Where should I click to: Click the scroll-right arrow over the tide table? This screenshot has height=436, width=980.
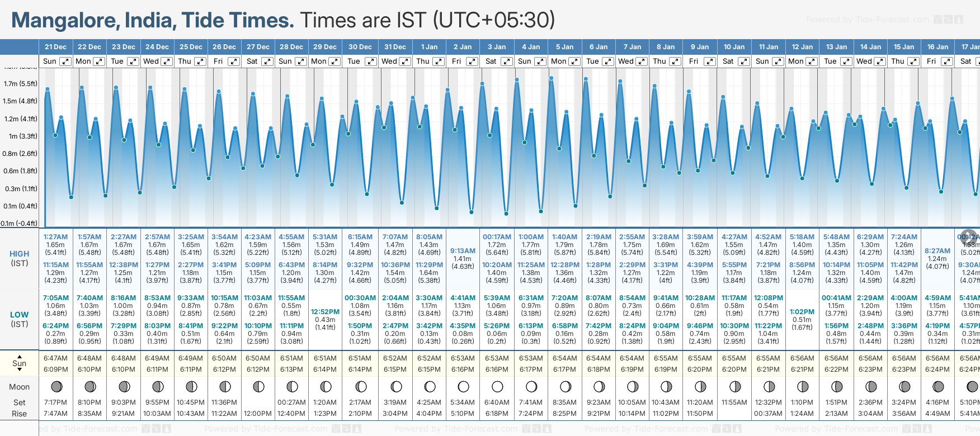[x=968, y=236]
